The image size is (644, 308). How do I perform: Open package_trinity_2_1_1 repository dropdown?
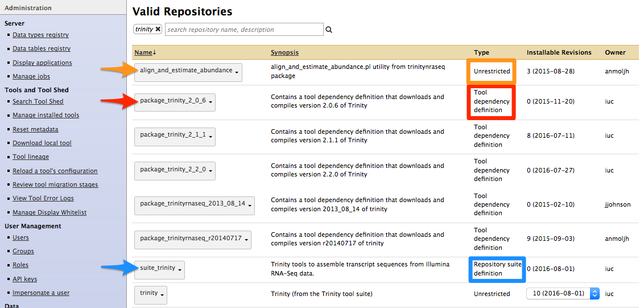tap(175, 137)
